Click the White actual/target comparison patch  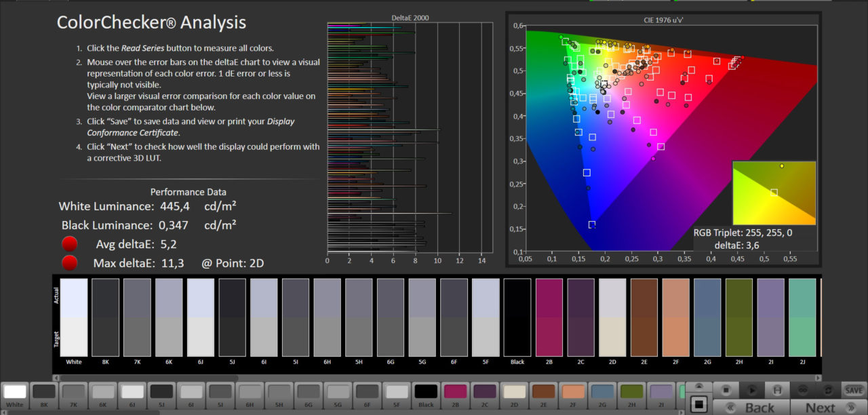(x=74, y=317)
